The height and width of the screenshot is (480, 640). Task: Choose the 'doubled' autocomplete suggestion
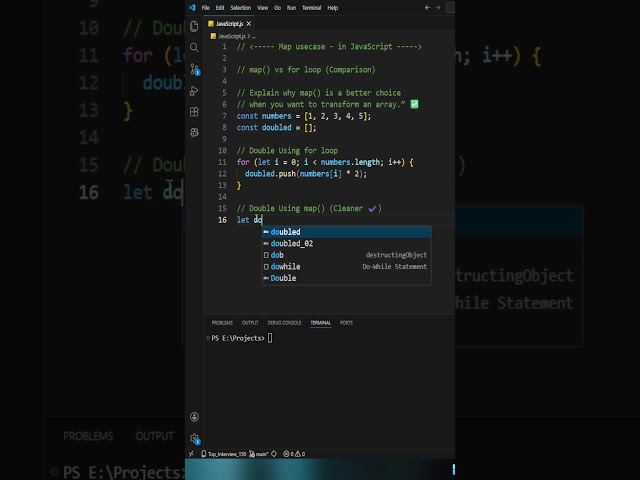click(347, 232)
